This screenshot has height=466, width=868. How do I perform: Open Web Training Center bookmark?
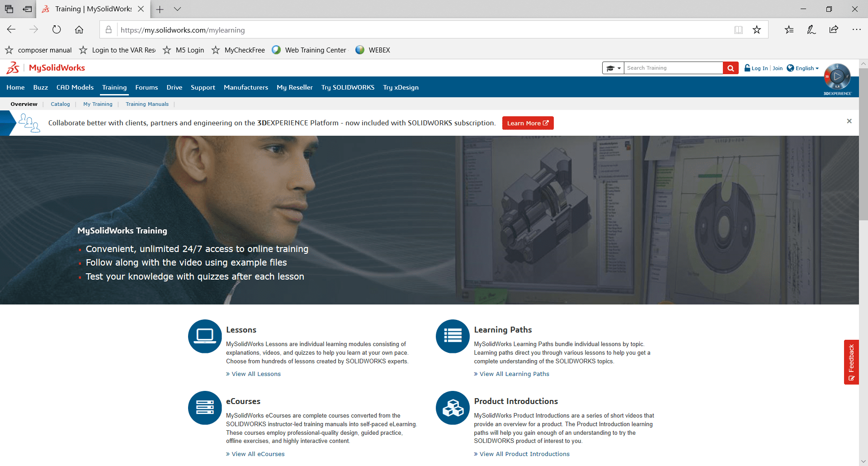click(309, 50)
